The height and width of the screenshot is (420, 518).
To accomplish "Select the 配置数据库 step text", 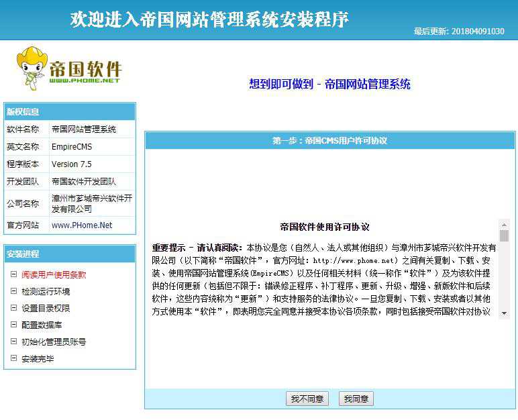I will pos(42,325).
